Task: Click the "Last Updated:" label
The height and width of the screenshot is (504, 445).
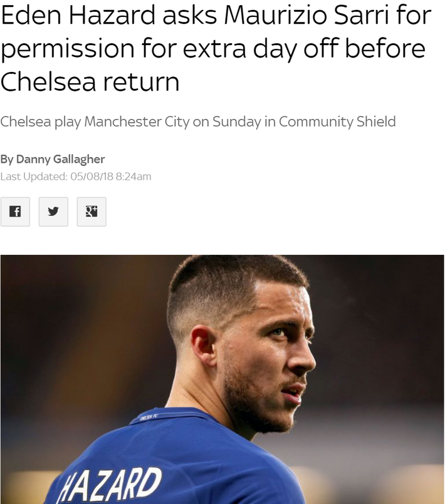Action: (34, 177)
